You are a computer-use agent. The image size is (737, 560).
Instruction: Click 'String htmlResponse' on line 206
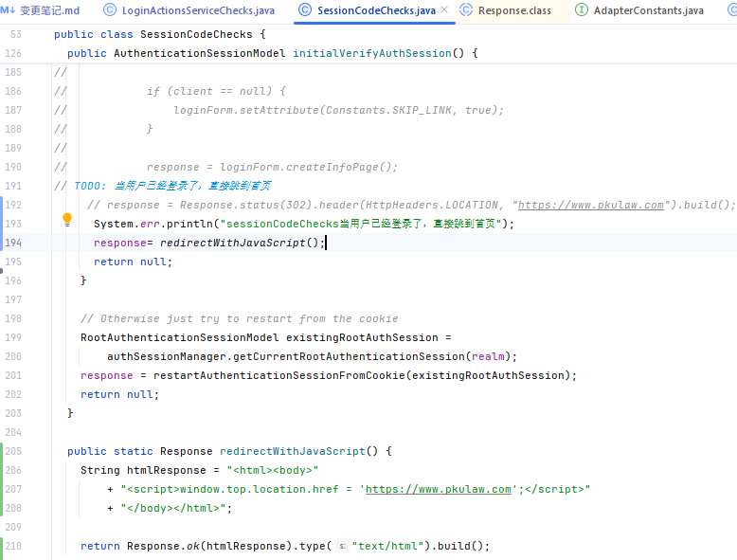coord(143,470)
